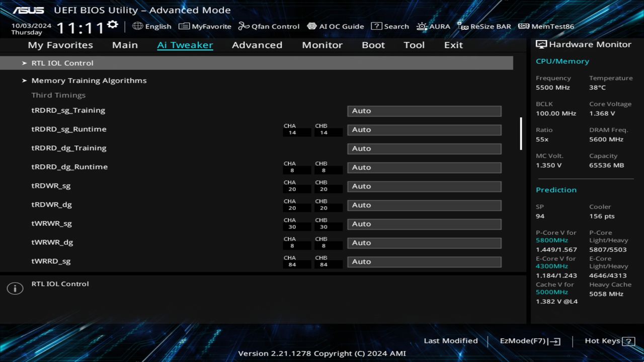Expand RTL IOL Control

(62, 63)
